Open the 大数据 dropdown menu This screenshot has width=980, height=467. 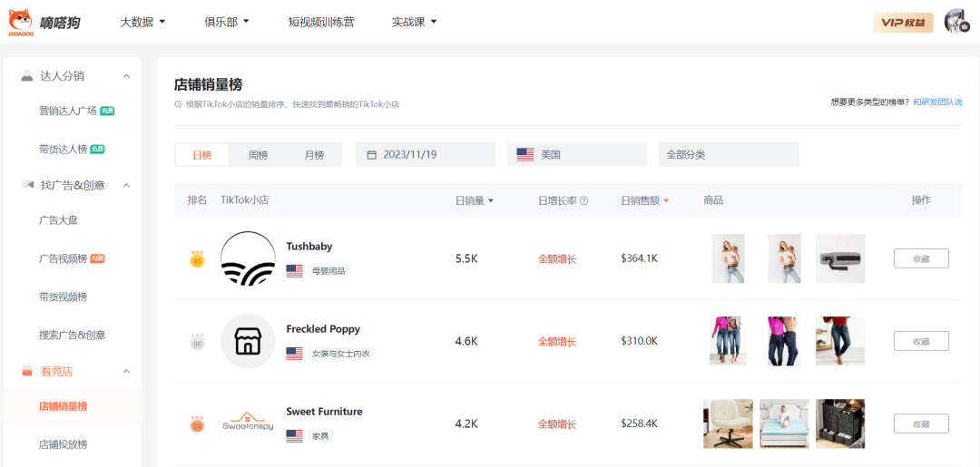coord(142,22)
